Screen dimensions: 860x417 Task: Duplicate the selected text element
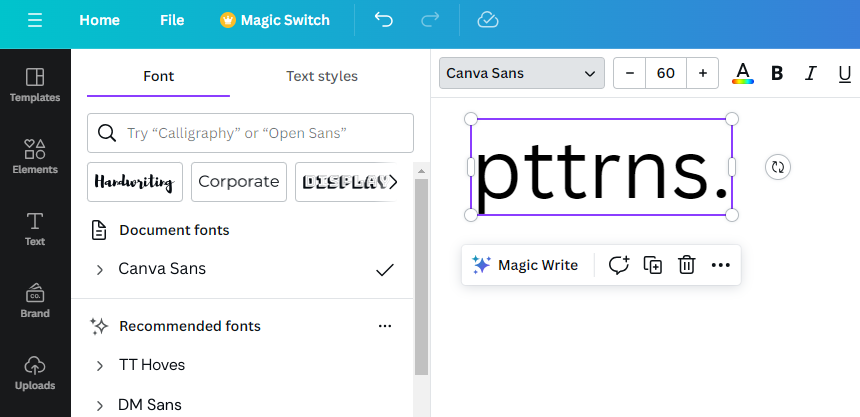[653, 265]
